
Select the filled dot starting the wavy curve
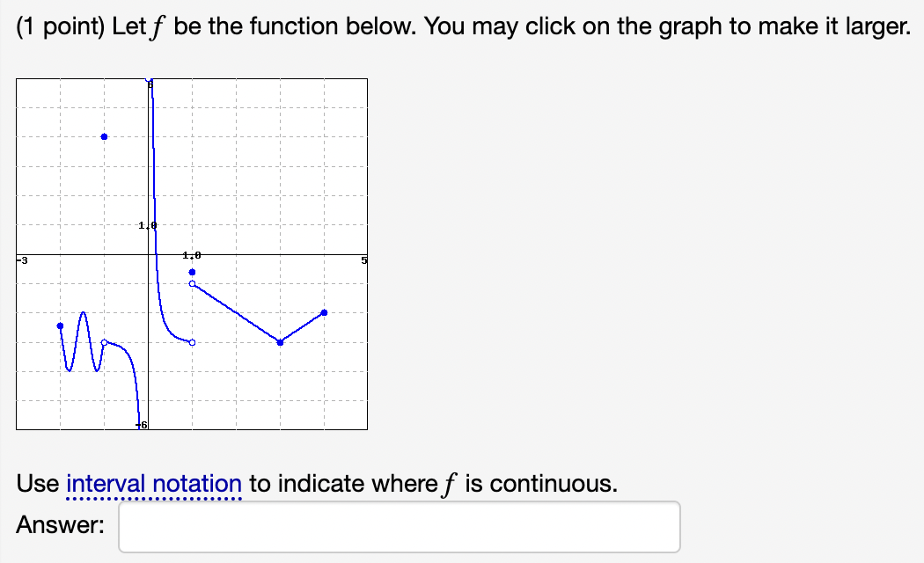click(60, 325)
